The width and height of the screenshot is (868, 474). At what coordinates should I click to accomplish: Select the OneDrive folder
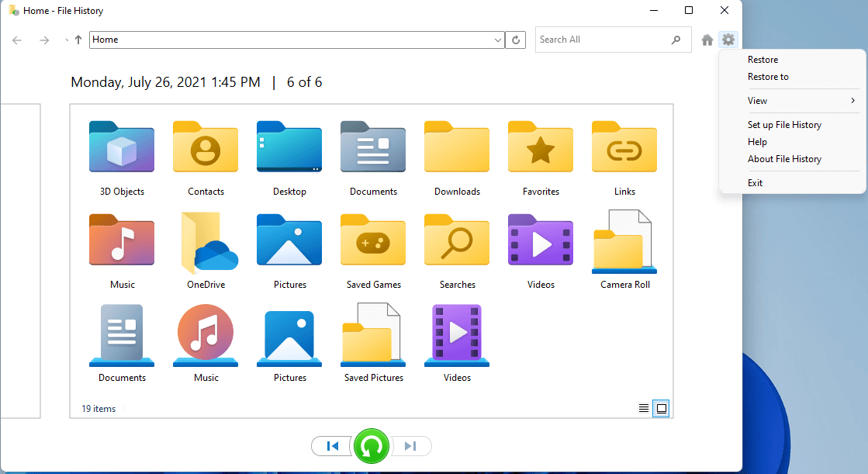click(206, 251)
